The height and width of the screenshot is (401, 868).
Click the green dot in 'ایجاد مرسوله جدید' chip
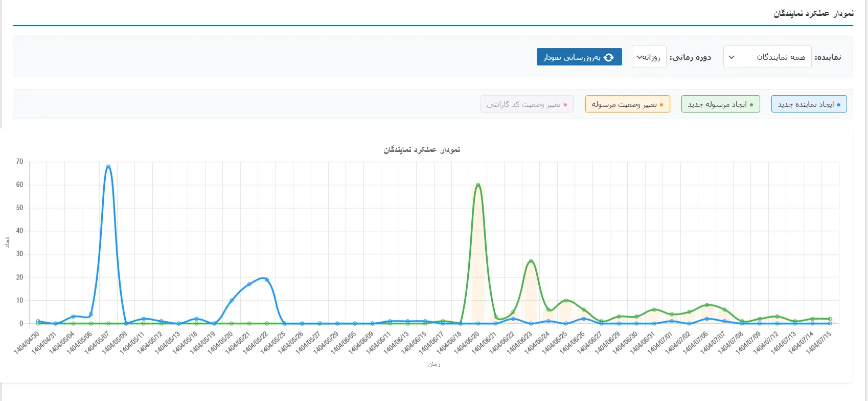751,105
